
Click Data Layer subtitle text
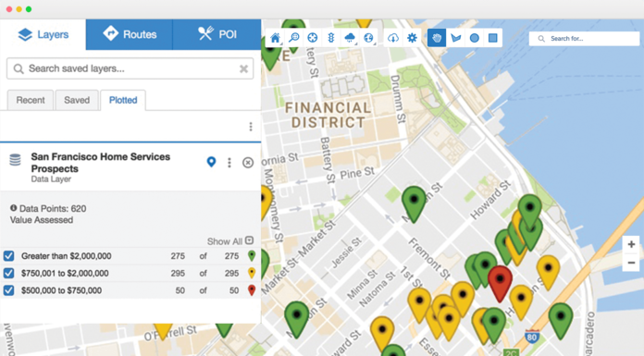click(51, 179)
